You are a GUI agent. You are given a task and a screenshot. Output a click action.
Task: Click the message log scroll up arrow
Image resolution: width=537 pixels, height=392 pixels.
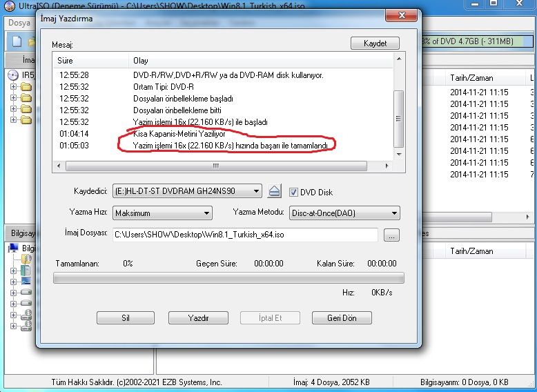tap(398, 59)
